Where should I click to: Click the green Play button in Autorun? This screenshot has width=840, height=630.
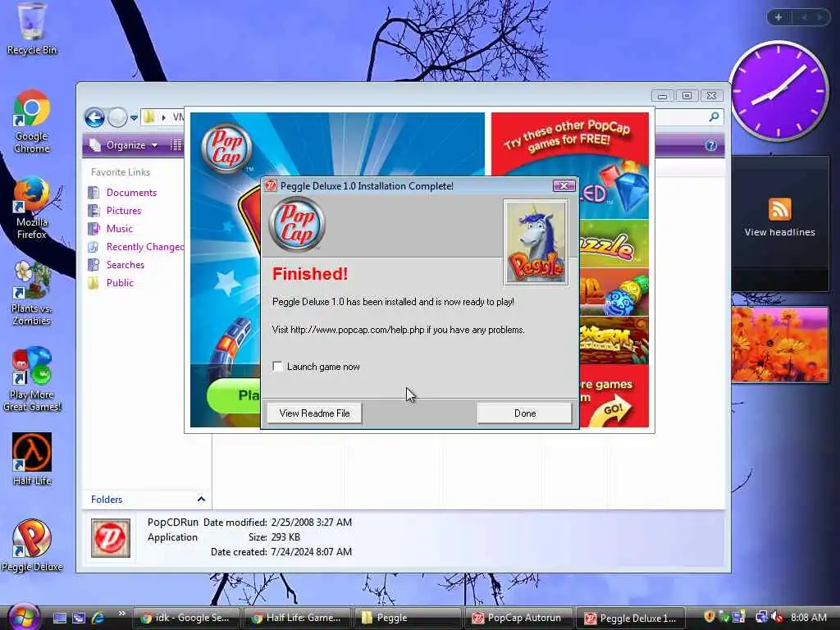pos(234,396)
